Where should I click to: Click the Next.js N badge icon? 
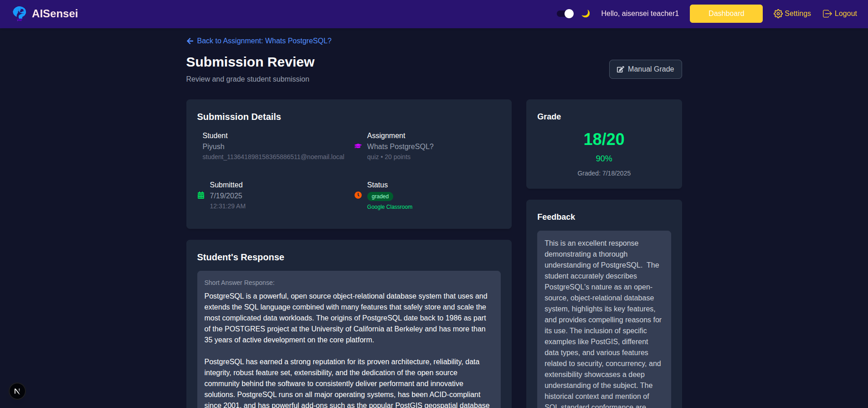click(17, 391)
